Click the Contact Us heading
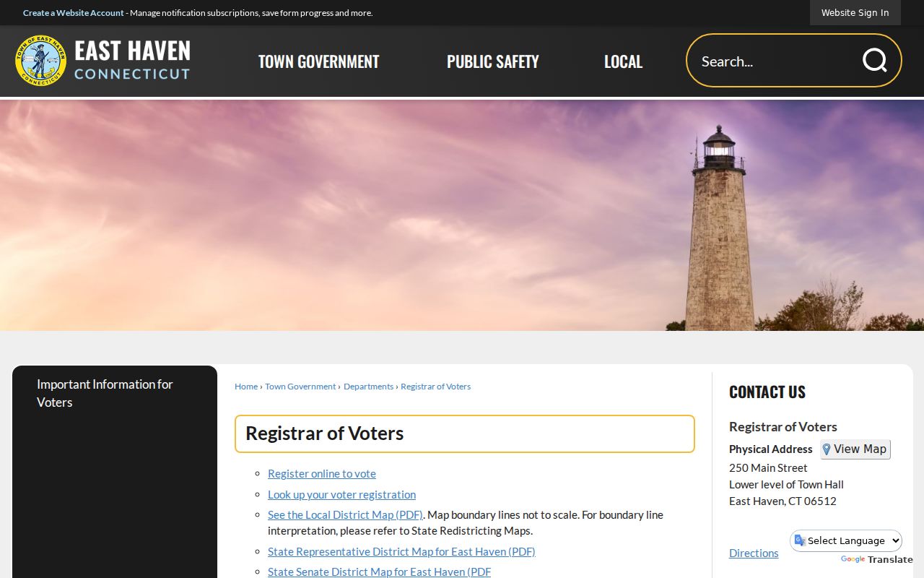The image size is (924, 578). click(x=767, y=392)
